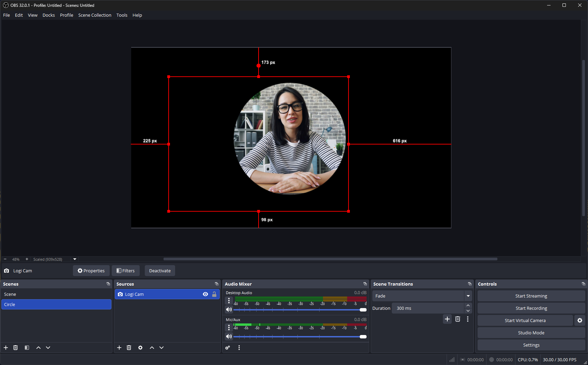Configure virtual camera gear icon

580,320
